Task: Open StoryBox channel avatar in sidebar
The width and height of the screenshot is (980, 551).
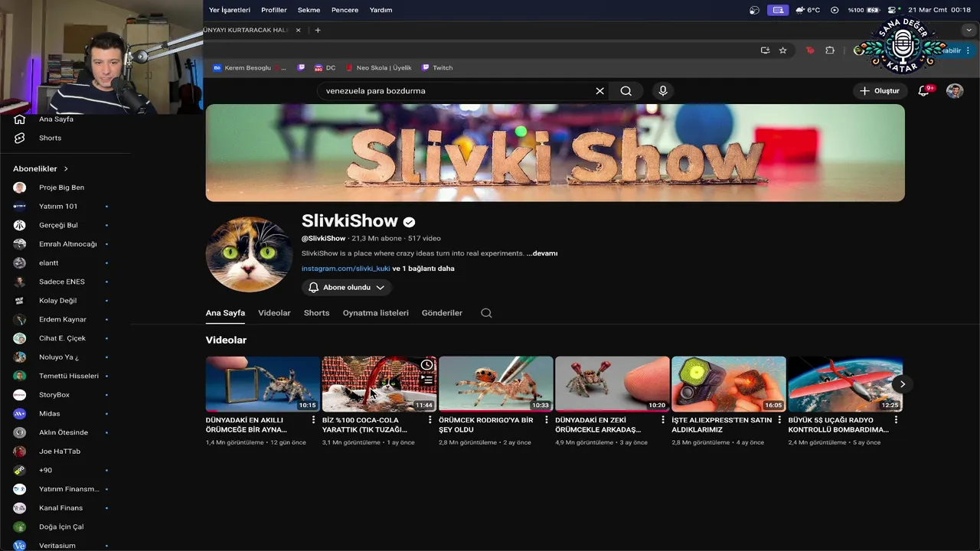Action: [x=20, y=395]
